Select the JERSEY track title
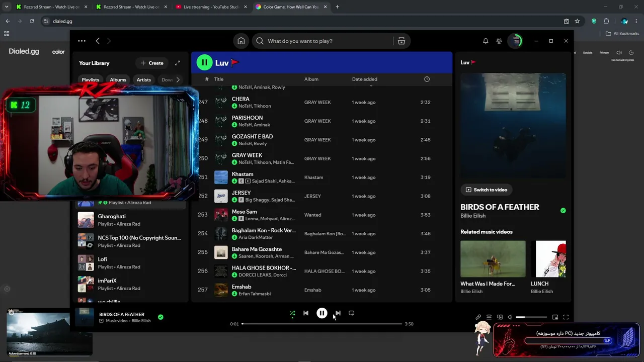The width and height of the screenshot is (644, 362). coord(241,193)
